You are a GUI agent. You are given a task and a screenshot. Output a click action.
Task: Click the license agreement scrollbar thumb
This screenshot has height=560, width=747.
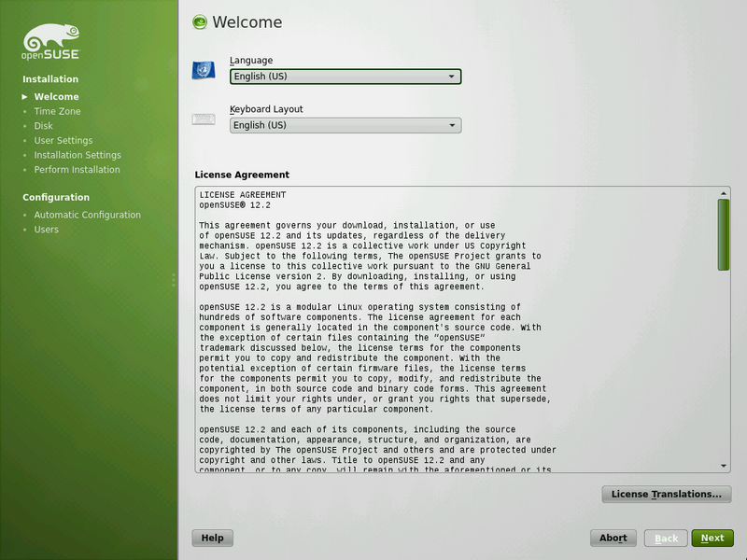(724, 235)
